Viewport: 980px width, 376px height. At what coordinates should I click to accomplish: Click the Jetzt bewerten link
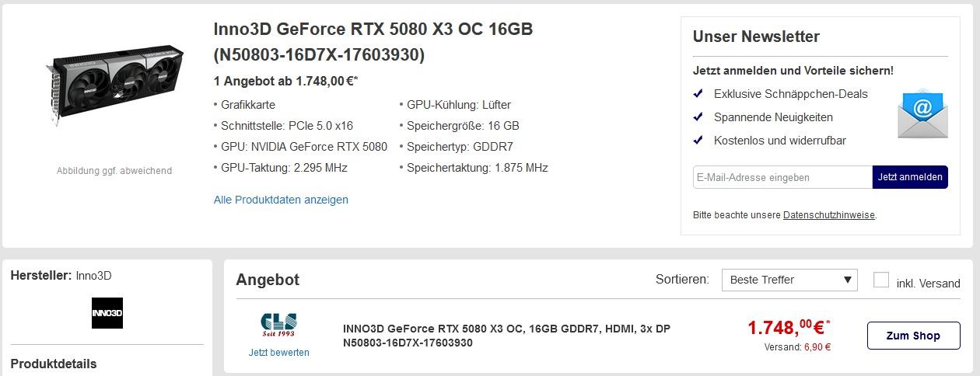pos(278,353)
